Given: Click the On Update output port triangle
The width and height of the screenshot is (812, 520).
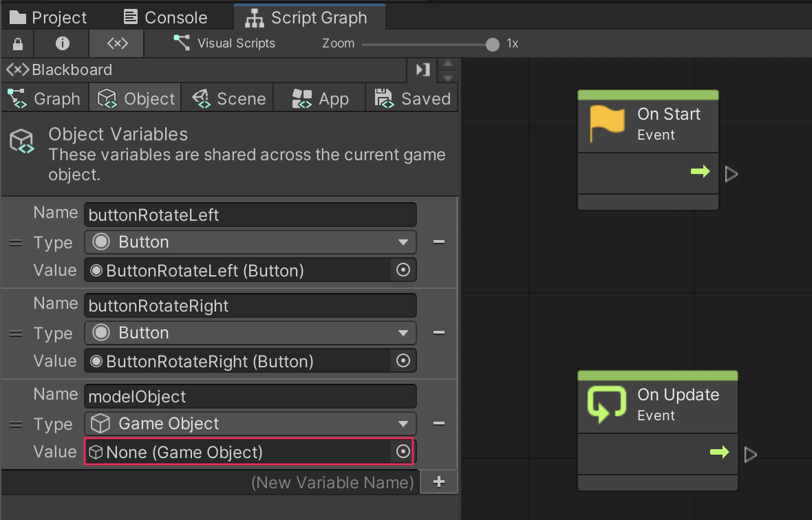Looking at the screenshot, I should pyautogui.click(x=751, y=455).
